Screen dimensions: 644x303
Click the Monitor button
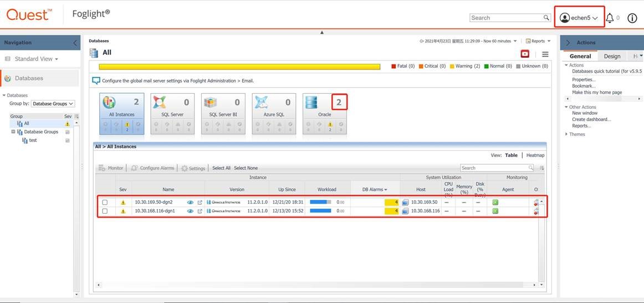(x=110, y=168)
